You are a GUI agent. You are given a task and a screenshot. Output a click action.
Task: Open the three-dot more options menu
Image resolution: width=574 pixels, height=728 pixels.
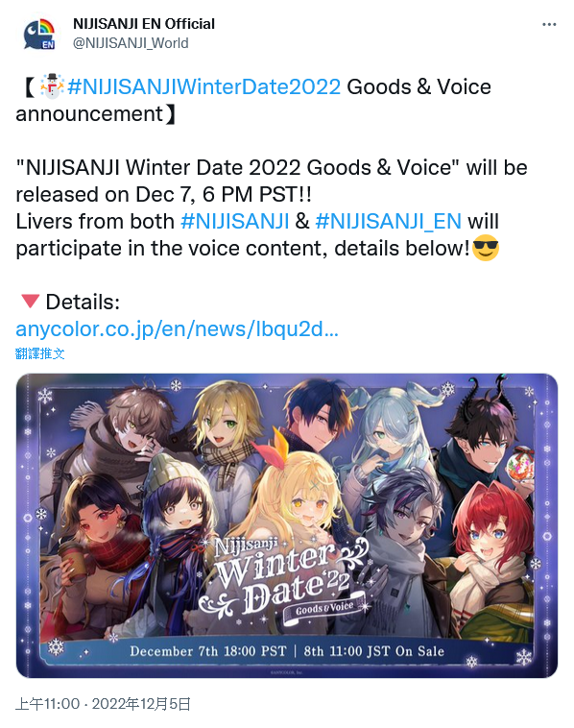[549, 25]
